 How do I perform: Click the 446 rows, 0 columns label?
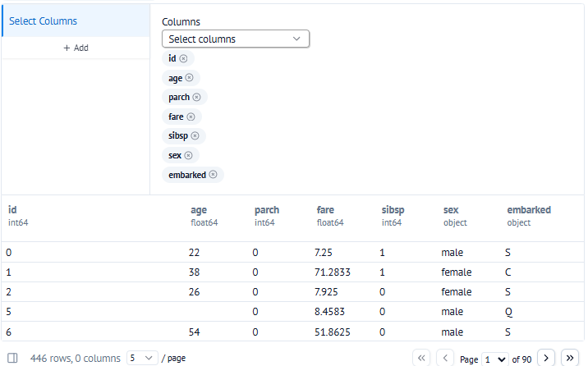pyautogui.click(x=76, y=359)
